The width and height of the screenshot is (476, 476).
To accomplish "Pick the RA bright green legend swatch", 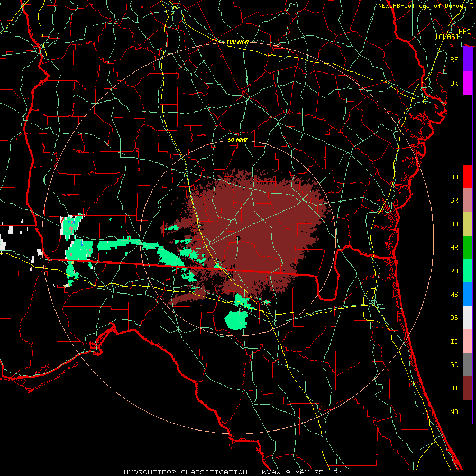I will click(x=466, y=271).
